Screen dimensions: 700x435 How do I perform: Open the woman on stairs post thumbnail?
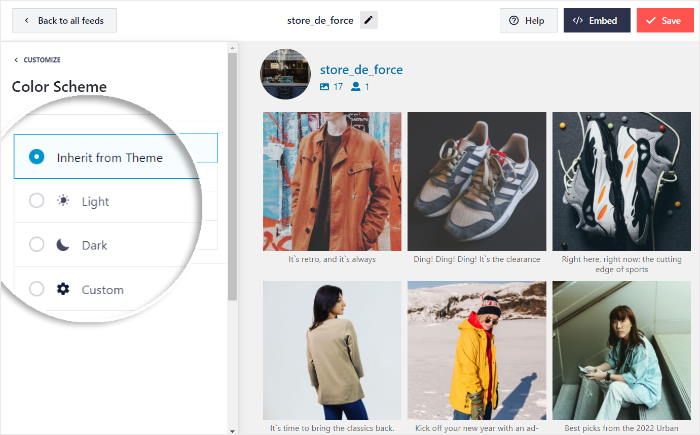point(621,350)
